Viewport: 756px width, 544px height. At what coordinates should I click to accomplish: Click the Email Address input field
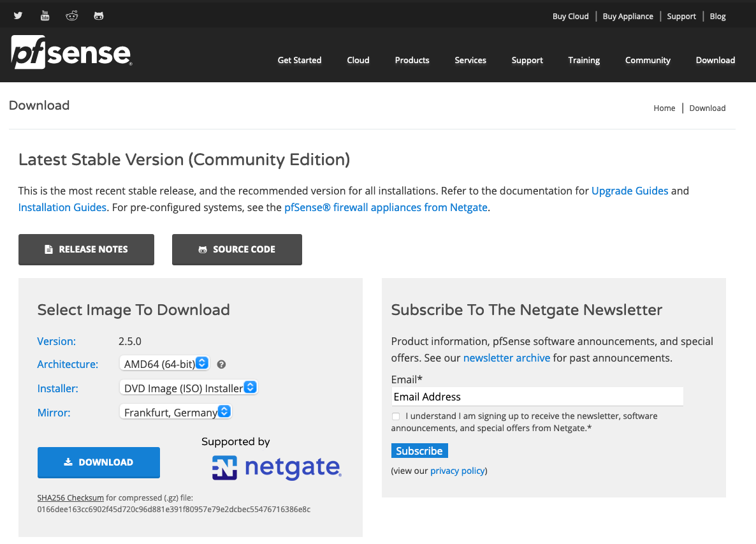click(537, 397)
